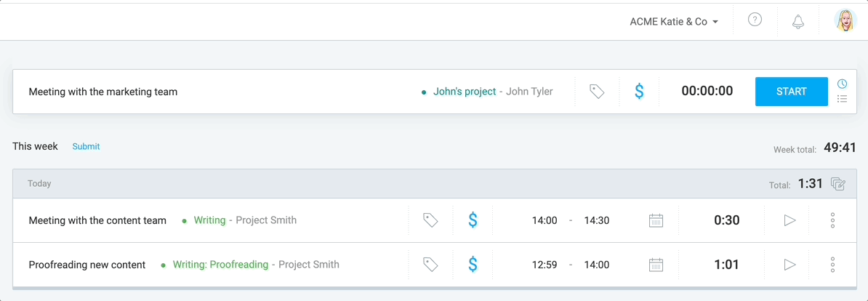Open calendar for content team meeting entry
868x301 pixels.
click(x=656, y=220)
